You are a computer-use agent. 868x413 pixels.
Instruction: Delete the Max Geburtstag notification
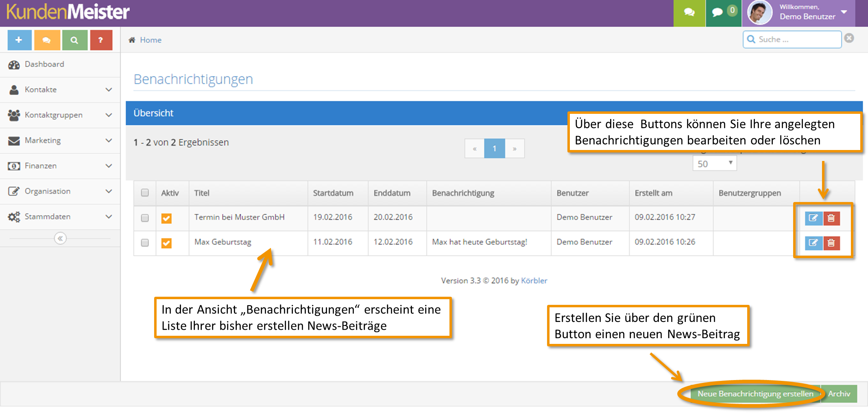[x=831, y=243]
